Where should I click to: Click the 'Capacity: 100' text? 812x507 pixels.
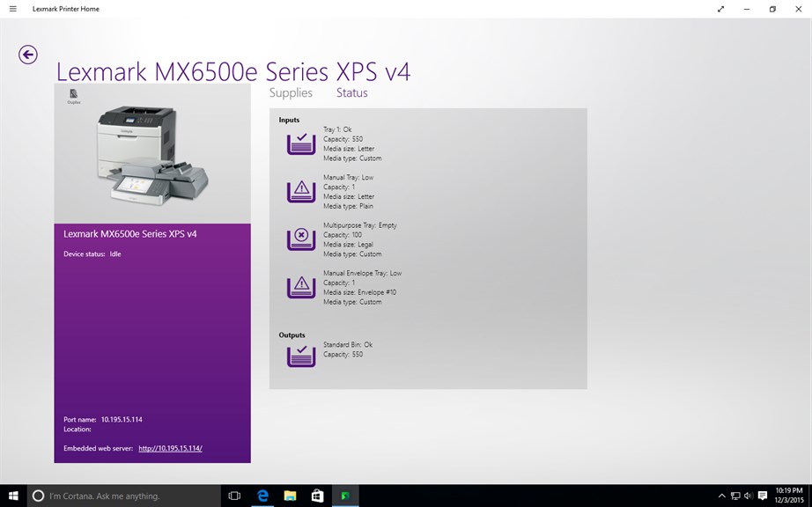(x=343, y=235)
